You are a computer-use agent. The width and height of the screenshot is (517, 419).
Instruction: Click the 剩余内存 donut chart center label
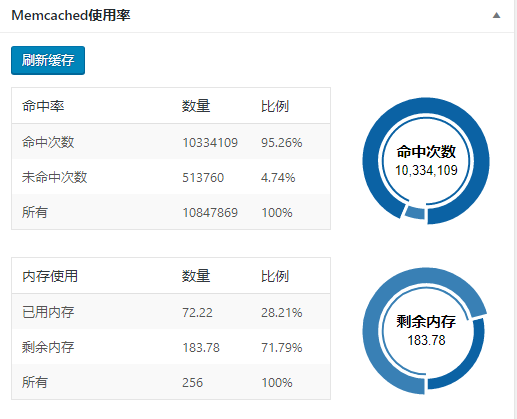click(426, 331)
